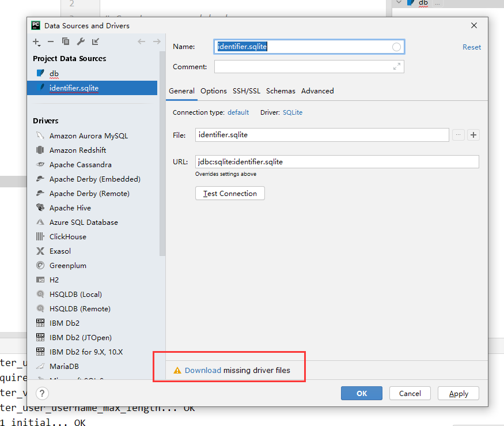Click the color circle in Name field
Screen dimensions: 504x426
pos(396,47)
